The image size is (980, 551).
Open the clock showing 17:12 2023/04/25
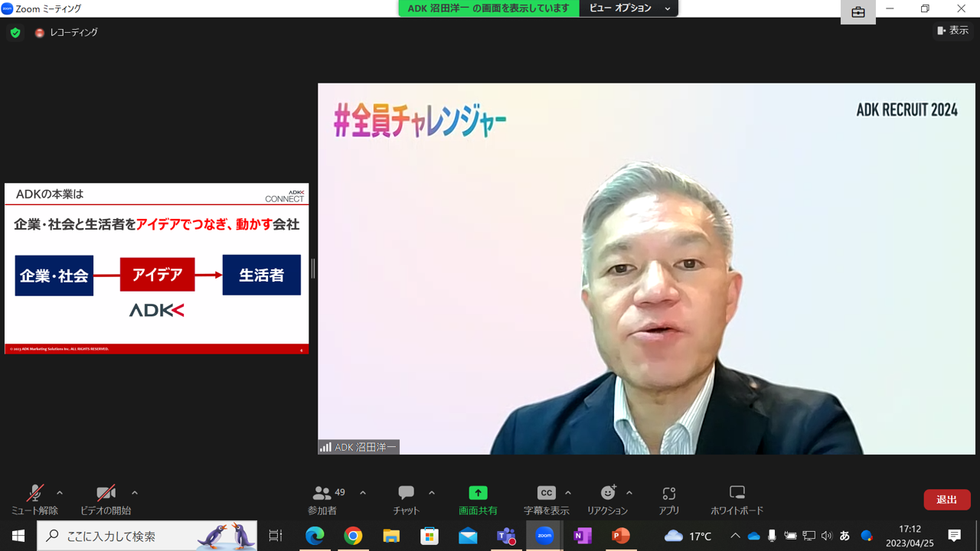coord(910,536)
